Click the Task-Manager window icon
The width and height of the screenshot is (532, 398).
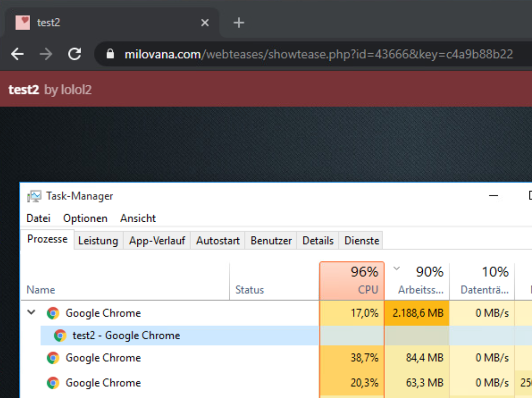[x=34, y=196]
